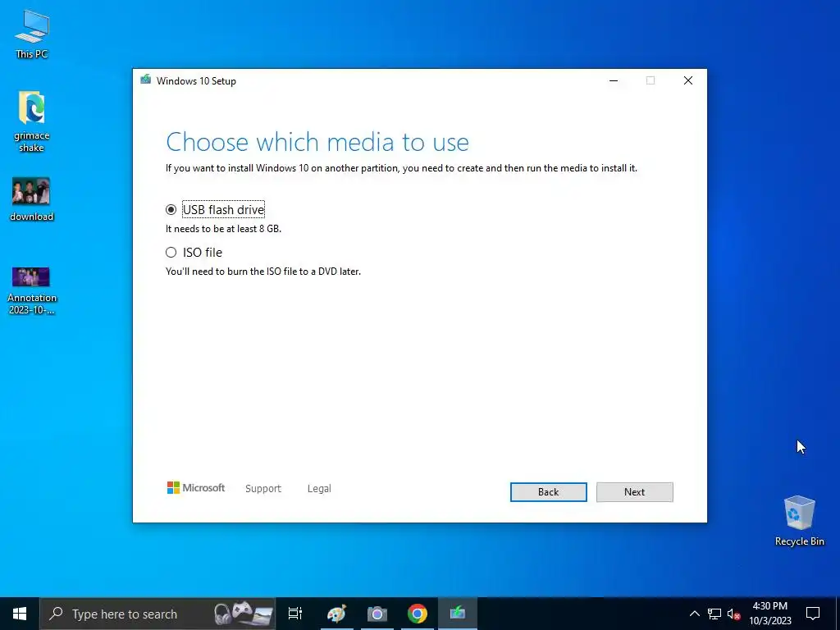
Task: Select the download image on desktop
Action: (32, 199)
